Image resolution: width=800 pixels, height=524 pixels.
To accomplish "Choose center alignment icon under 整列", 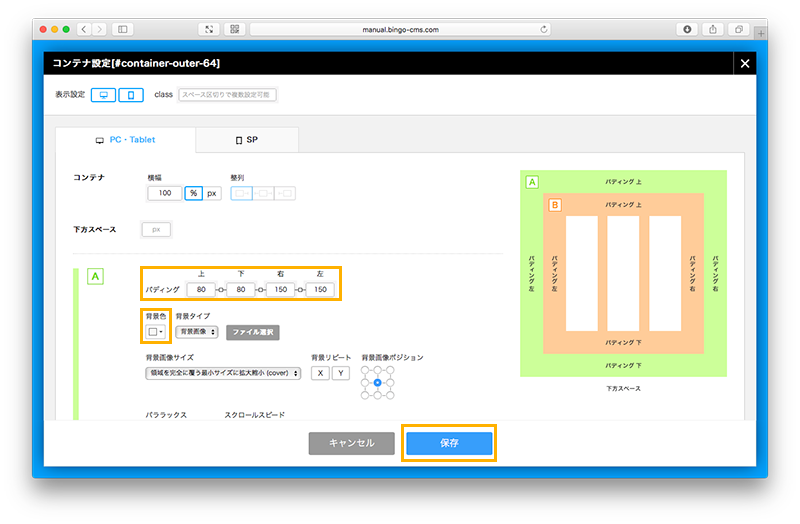I will (x=264, y=193).
